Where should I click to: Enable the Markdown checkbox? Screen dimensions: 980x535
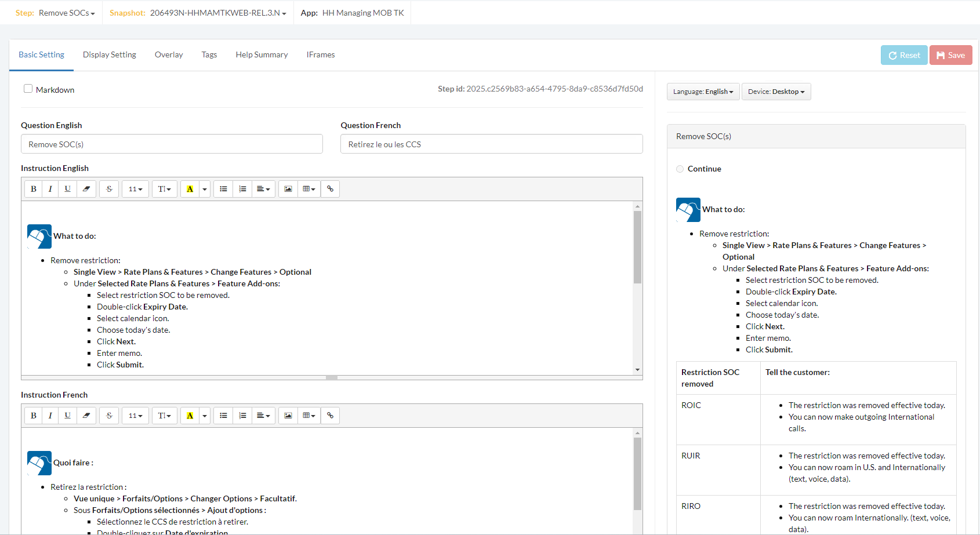pyautogui.click(x=28, y=89)
